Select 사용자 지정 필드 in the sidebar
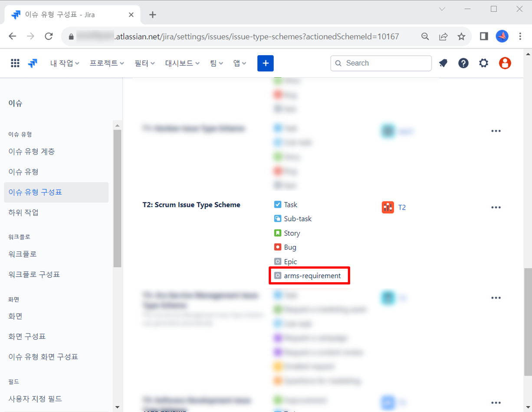Screen dimensions: 532x412 [x=35, y=399]
